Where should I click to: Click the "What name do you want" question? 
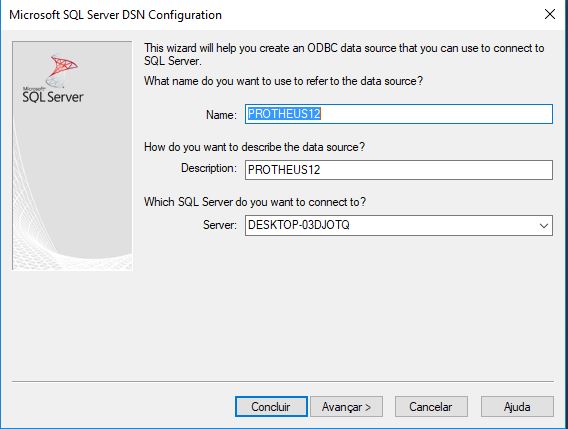(x=283, y=81)
